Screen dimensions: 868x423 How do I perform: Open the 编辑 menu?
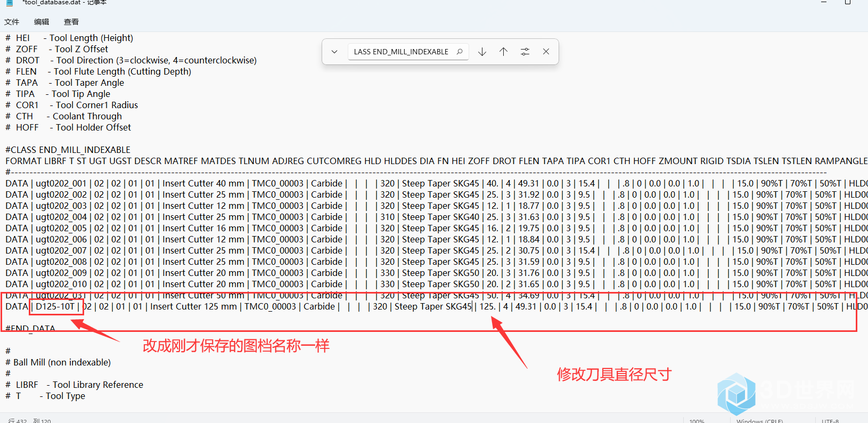(x=42, y=22)
